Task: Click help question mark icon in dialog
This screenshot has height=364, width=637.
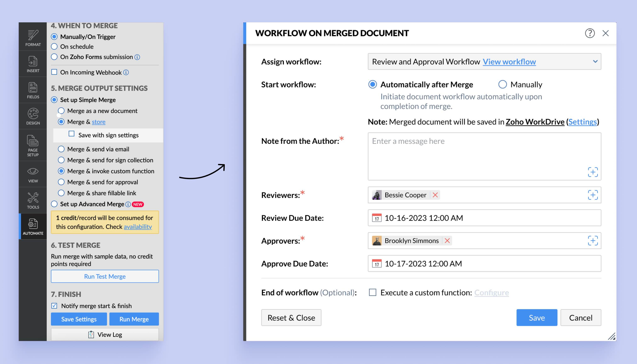Action: pyautogui.click(x=590, y=33)
